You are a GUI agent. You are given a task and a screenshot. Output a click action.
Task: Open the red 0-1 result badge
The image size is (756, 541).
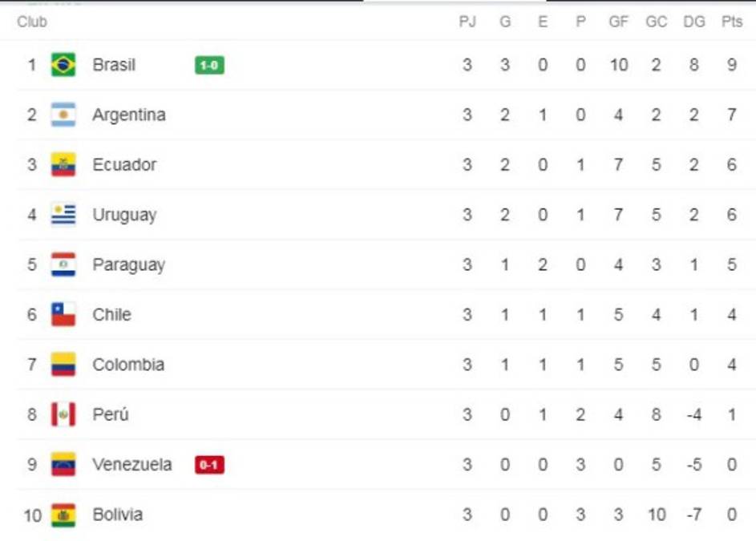209,465
